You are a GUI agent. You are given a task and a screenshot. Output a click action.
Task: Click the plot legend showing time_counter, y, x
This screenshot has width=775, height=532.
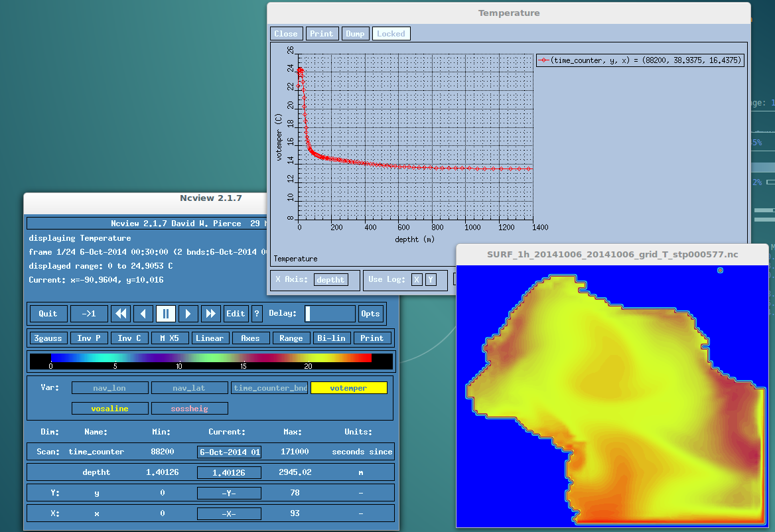pos(640,60)
